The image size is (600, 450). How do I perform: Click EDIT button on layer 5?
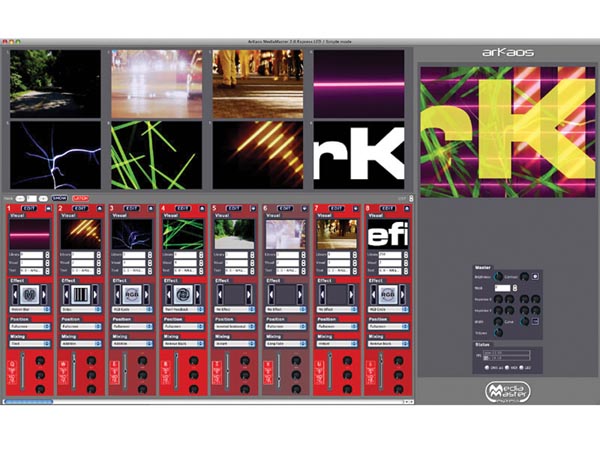pos(234,209)
